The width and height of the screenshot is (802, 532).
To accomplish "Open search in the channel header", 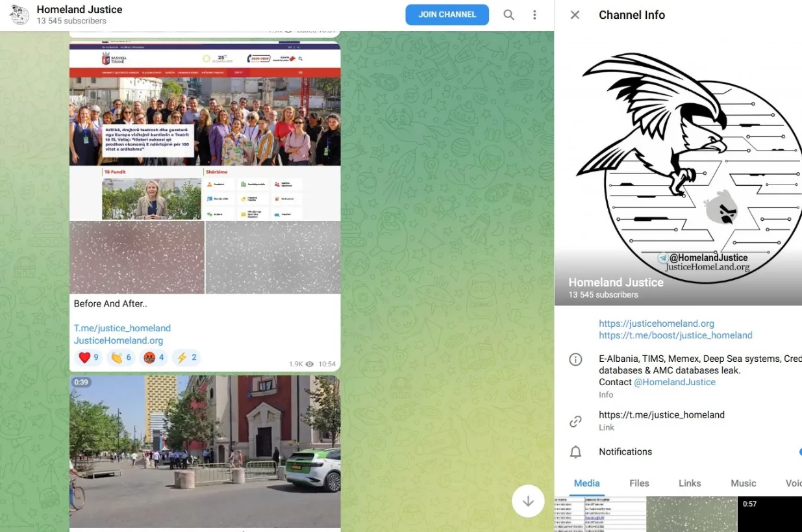I will (x=509, y=15).
